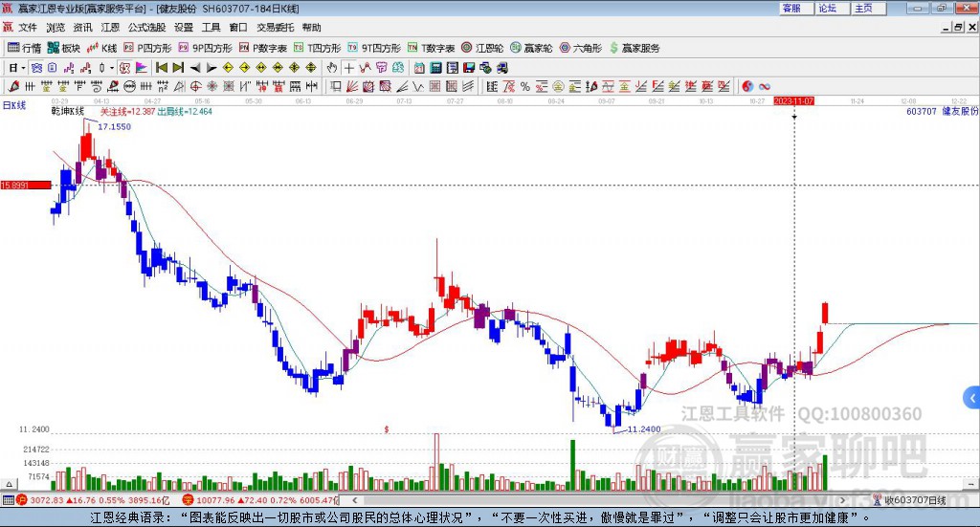Select the hand pan tool

point(331,68)
